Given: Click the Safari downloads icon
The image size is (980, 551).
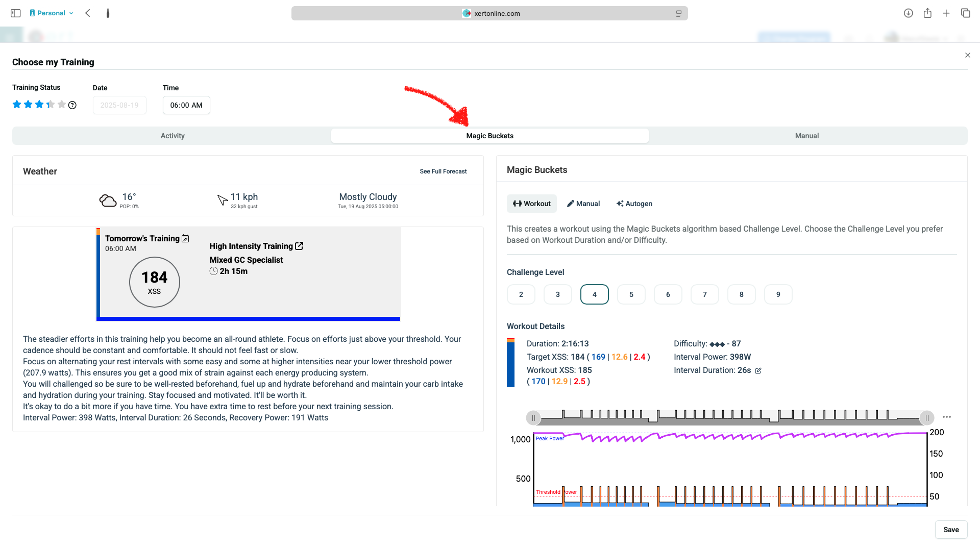Looking at the screenshot, I should [908, 13].
